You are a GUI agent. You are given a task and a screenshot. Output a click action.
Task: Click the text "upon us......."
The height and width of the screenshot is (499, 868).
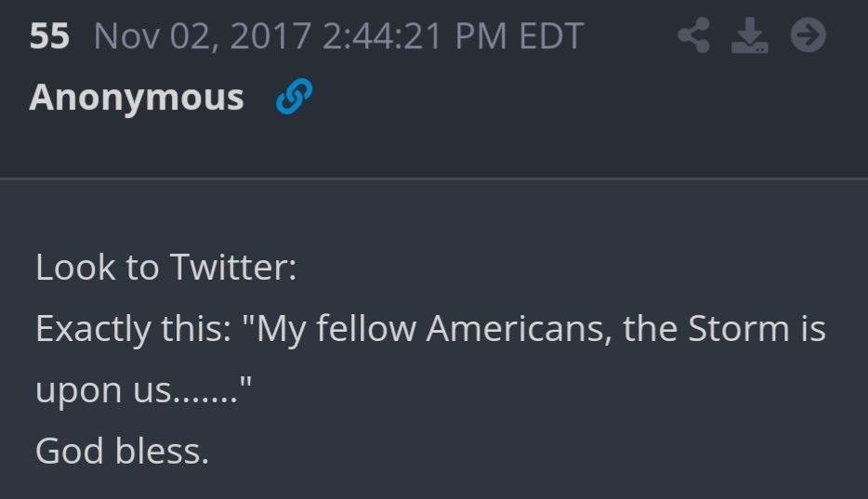point(137,390)
